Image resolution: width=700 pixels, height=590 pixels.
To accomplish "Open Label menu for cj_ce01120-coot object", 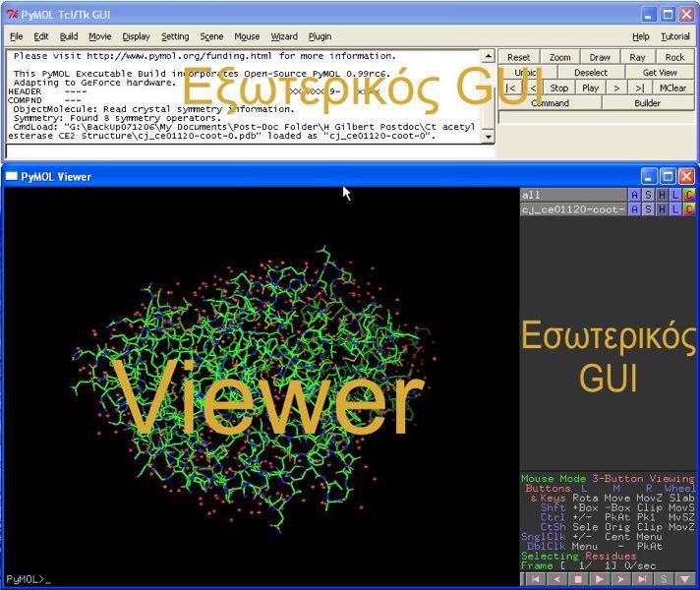I will point(675,209).
